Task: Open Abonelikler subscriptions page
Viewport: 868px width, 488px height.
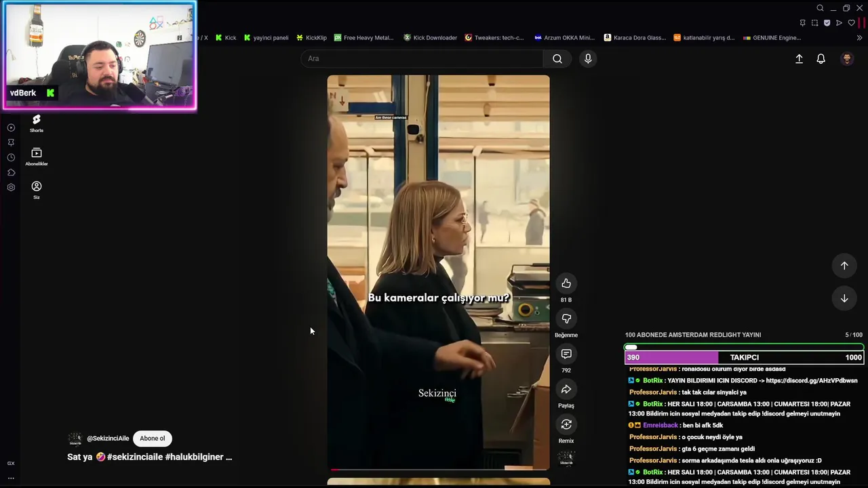Action: [x=37, y=157]
